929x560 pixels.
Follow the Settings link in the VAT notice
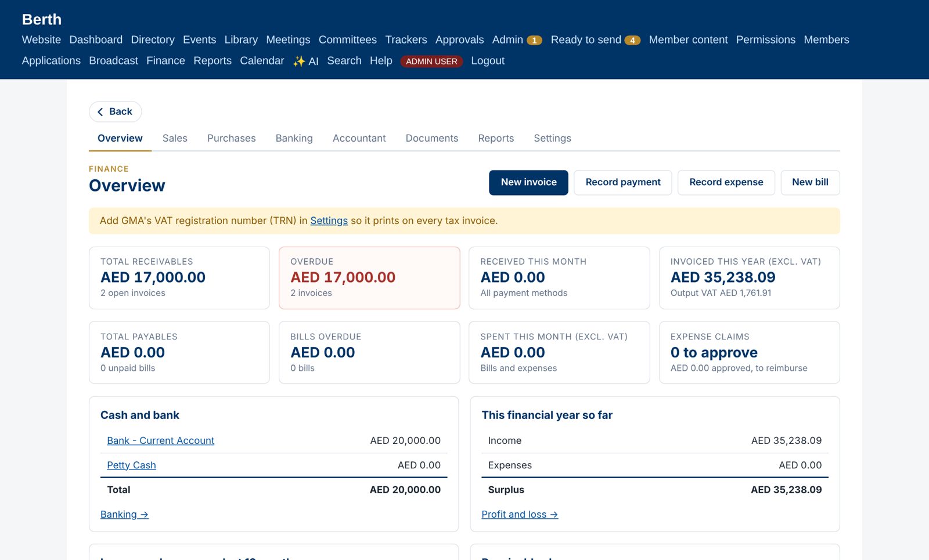tap(329, 221)
